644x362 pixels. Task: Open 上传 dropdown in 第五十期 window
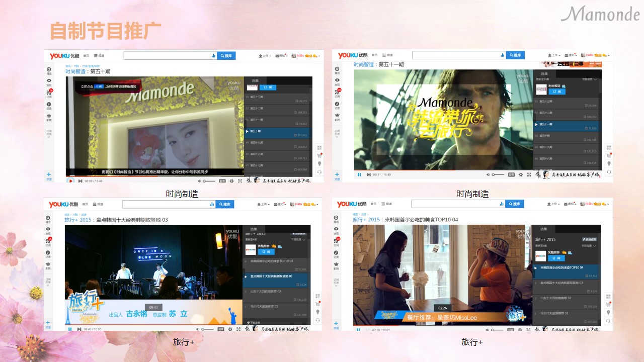(265, 56)
